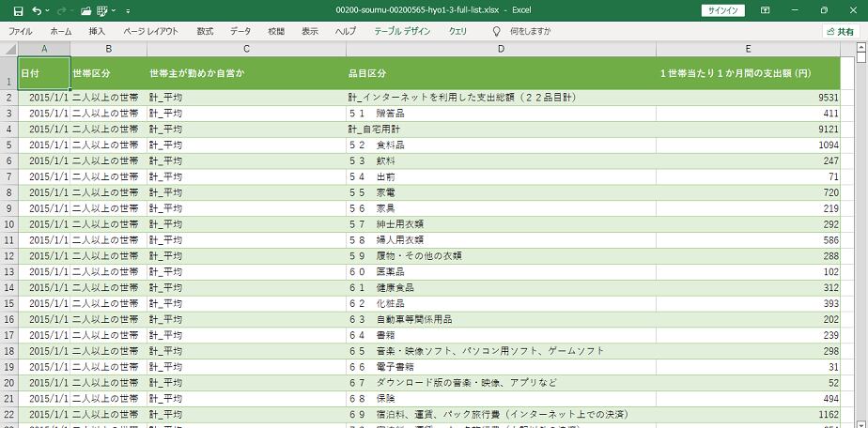Open the データ tab
Image resolution: width=868 pixels, height=428 pixels.
(240, 32)
